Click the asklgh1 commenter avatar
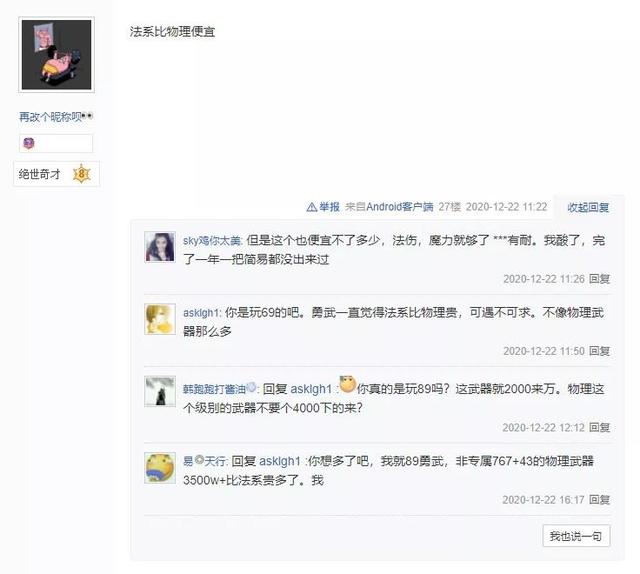Viewport: 640px width, 574px height. pos(160,319)
